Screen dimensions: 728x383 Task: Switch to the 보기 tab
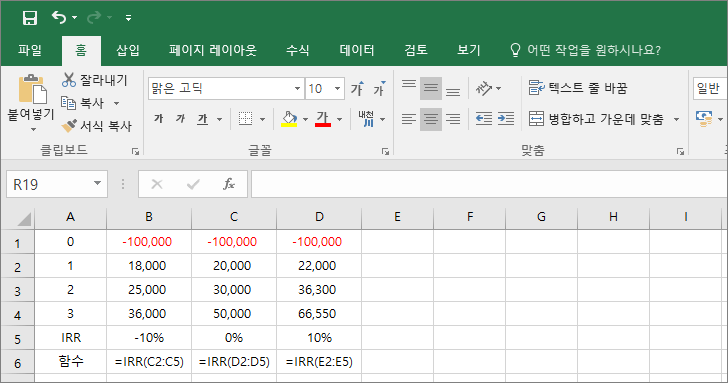tap(468, 50)
